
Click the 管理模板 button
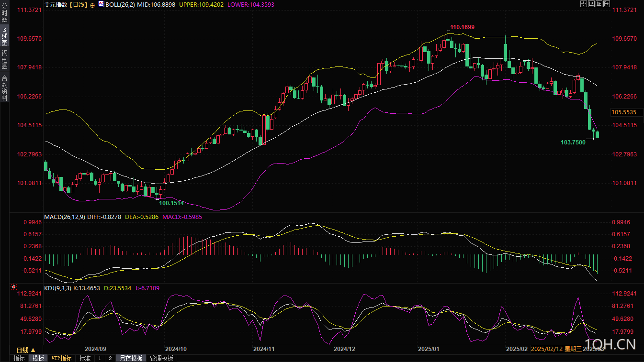pos(162,358)
